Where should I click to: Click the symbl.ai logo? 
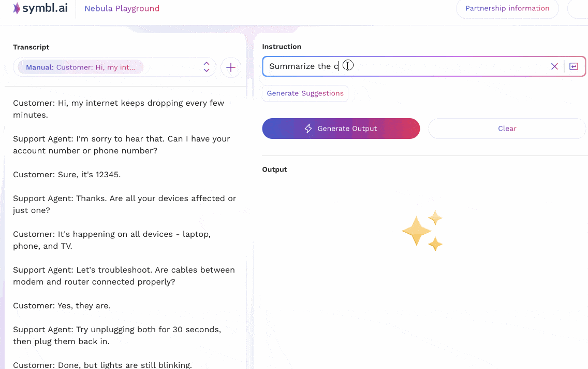(x=40, y=8)
